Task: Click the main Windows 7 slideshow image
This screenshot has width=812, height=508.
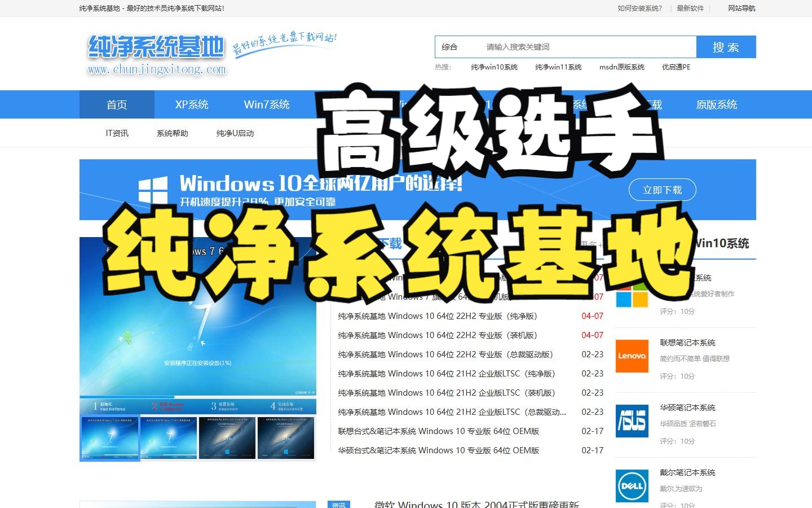Action: [198, 325]
